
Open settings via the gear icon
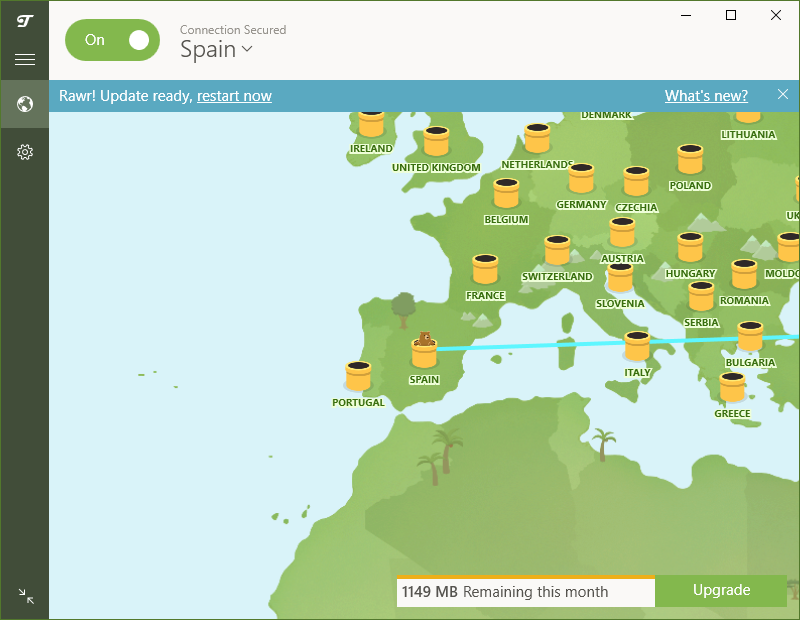tap(24, 152)
